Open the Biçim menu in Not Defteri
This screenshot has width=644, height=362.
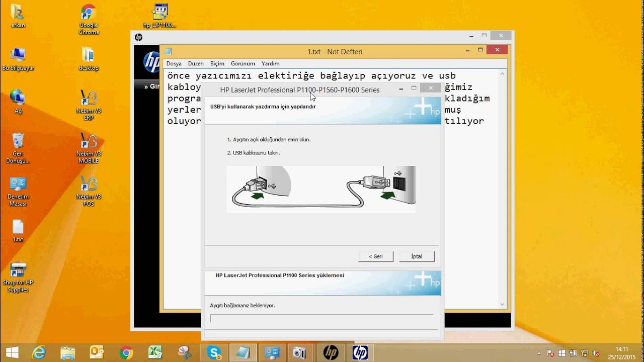[x=217, y=64]
